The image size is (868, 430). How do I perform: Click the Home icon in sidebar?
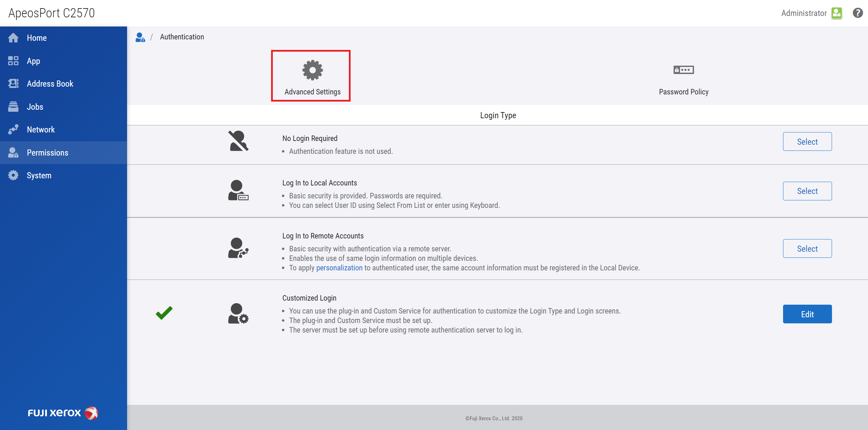13,38
